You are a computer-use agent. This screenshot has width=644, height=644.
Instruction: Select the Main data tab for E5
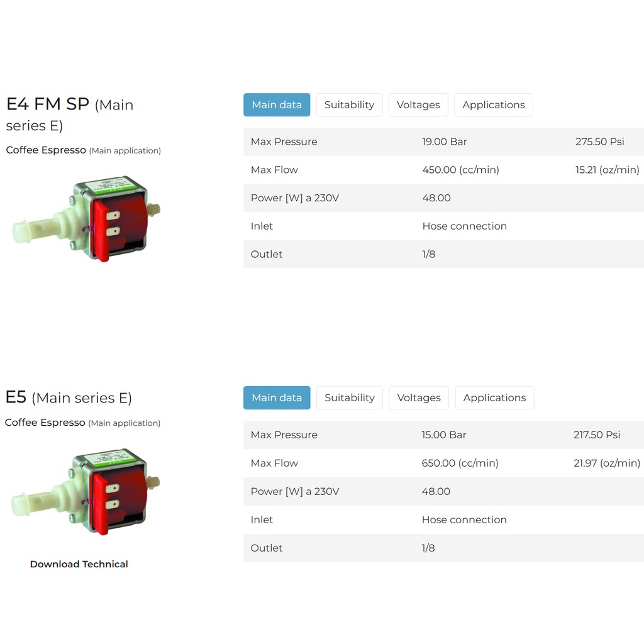277,397
